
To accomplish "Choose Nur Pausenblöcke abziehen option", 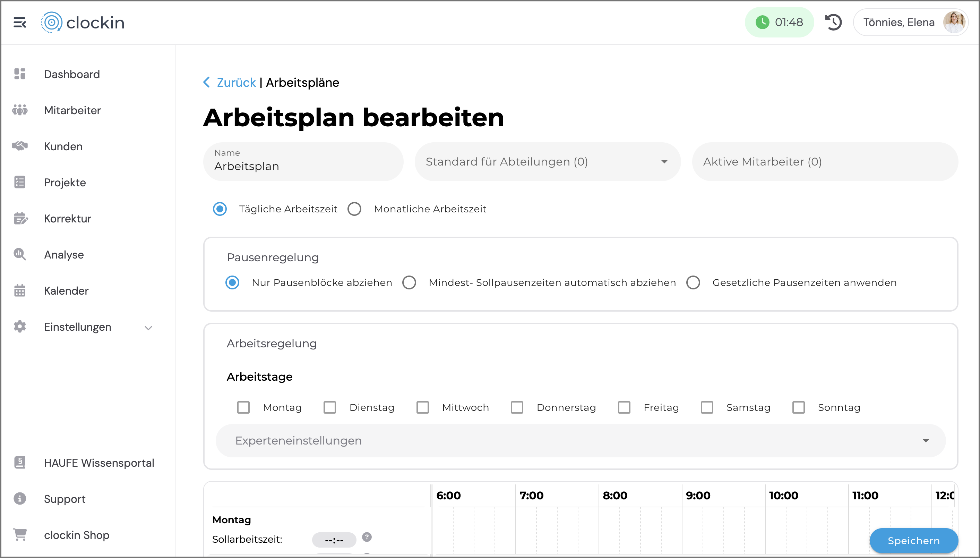I will coord(232,282).
